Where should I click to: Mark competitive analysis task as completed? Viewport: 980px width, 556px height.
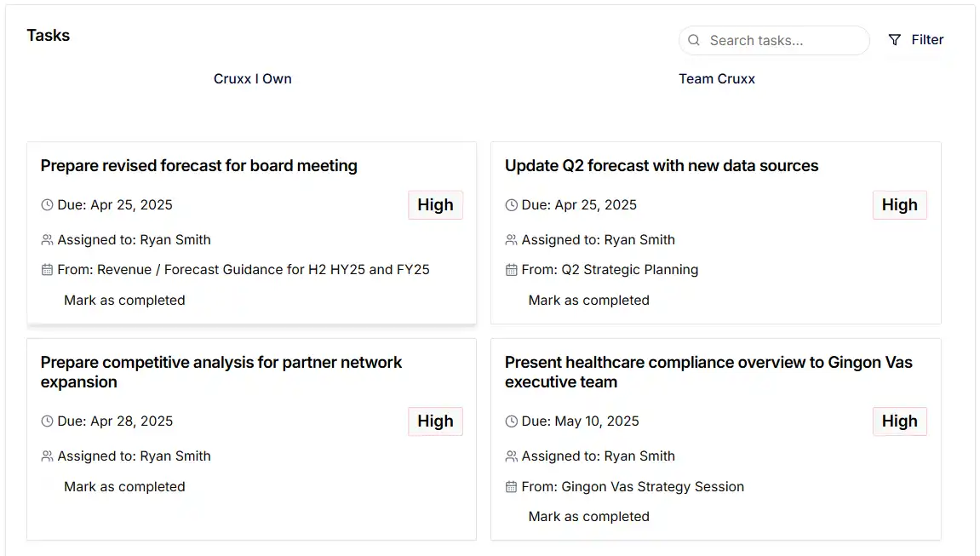coord(123,487)
